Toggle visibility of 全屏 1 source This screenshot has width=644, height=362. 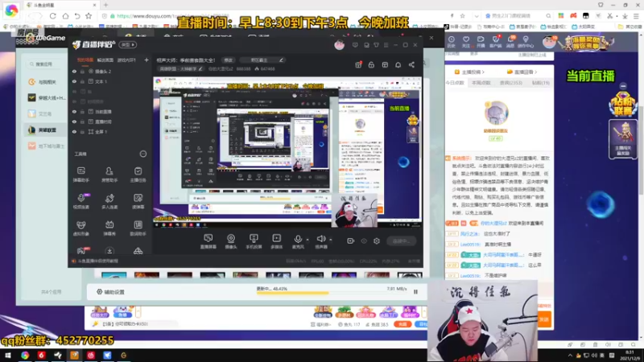74,132
